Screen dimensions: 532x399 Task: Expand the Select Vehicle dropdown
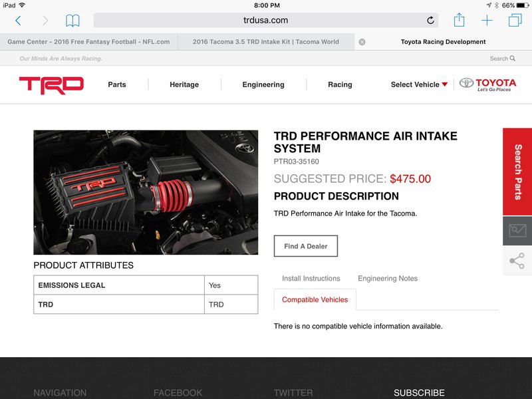pyautogui.click(x=419, y=84)
